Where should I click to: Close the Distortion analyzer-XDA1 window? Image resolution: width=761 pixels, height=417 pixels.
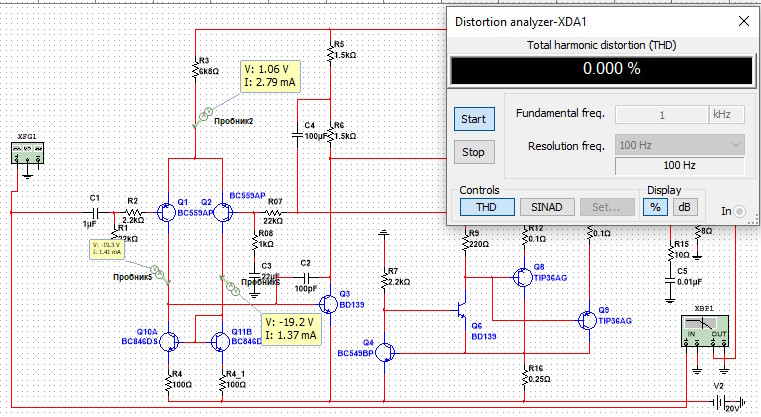741,20
